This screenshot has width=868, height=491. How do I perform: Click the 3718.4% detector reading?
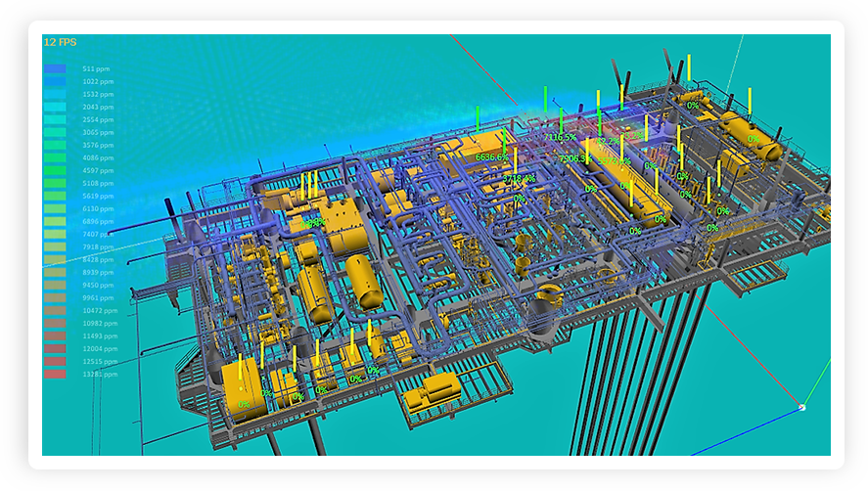(520, 178)
